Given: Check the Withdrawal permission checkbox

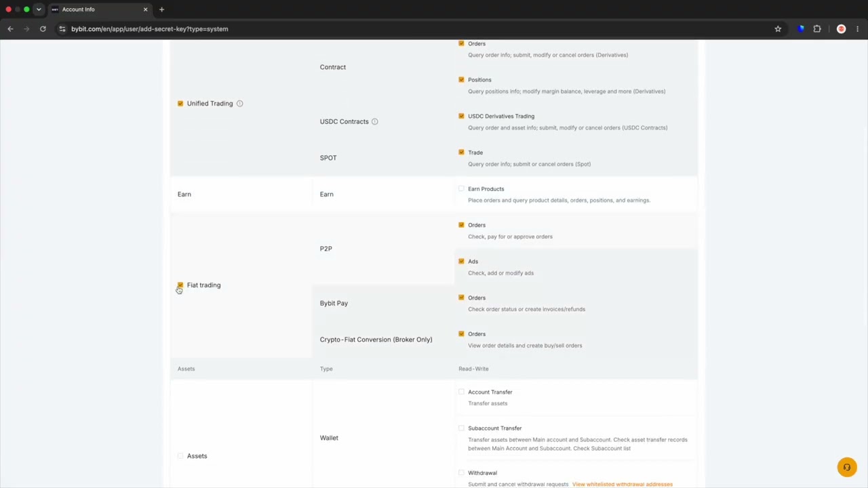Looking at the screenshot, I should tap(461, 473).
